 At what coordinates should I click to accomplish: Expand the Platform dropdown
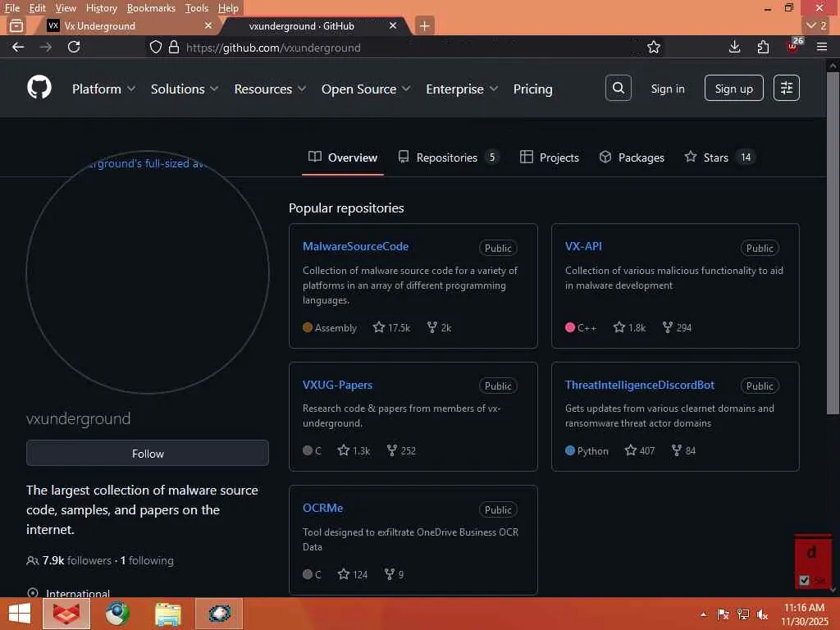[x=103, y=89]
